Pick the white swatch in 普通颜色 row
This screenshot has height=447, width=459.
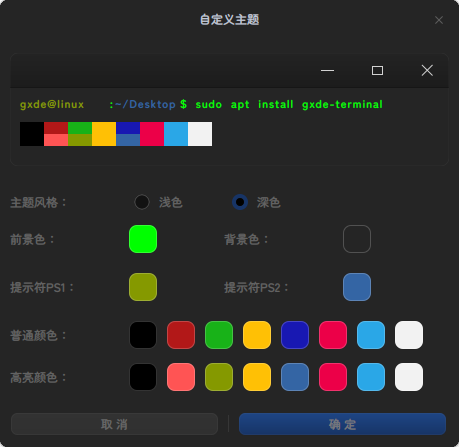click(409, 335)
